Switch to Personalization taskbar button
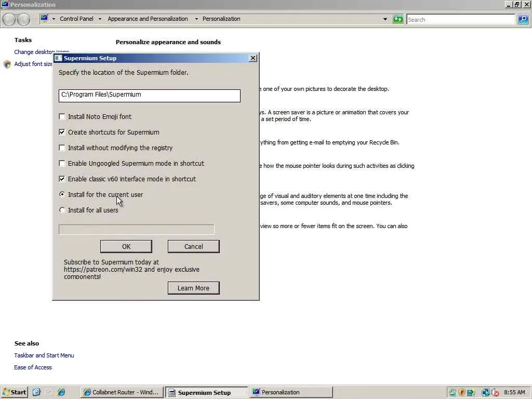 (x=291, y=392)
